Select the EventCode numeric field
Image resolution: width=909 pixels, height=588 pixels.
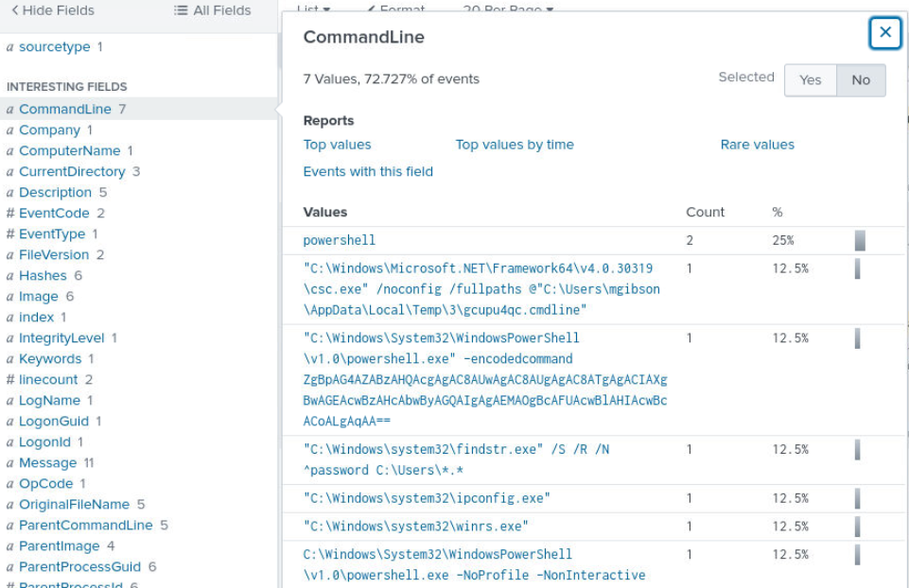pos(54,213)
